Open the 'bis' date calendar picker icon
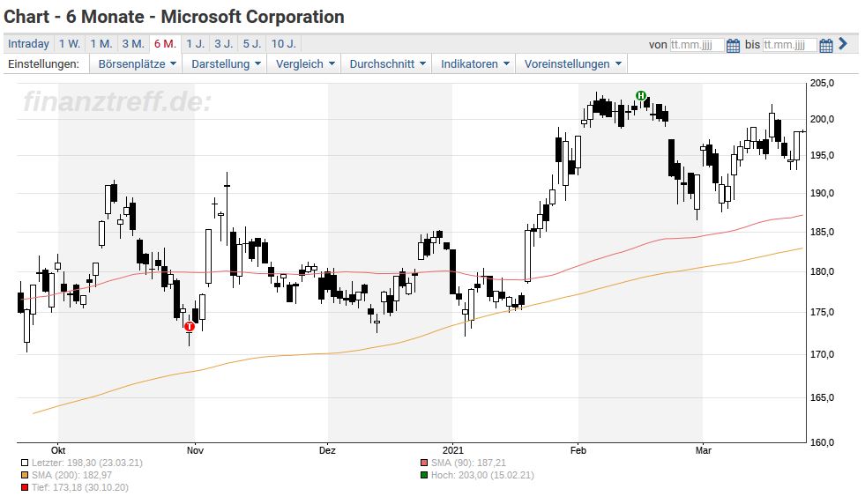865x504 pixels. [x=826, y=45]
